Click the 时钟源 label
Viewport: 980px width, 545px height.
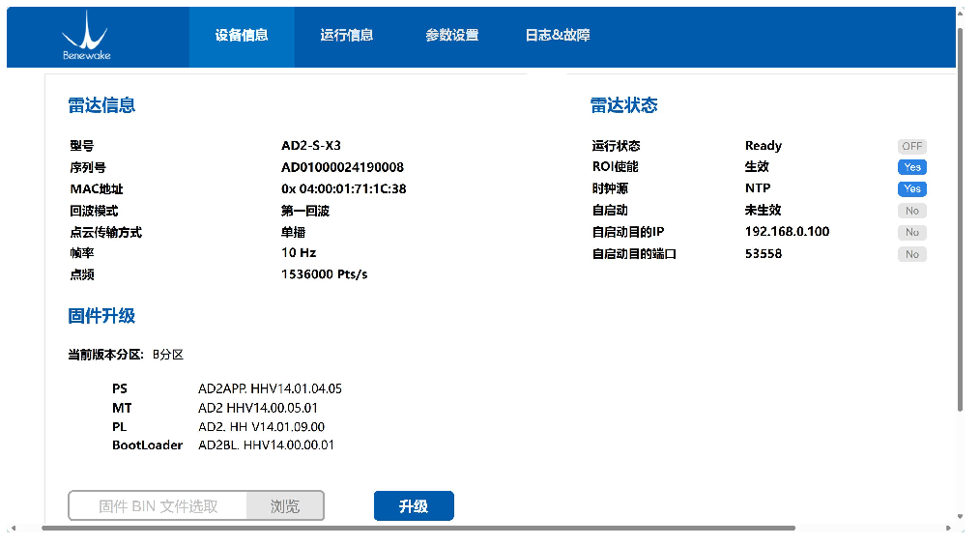click(610, 188)
